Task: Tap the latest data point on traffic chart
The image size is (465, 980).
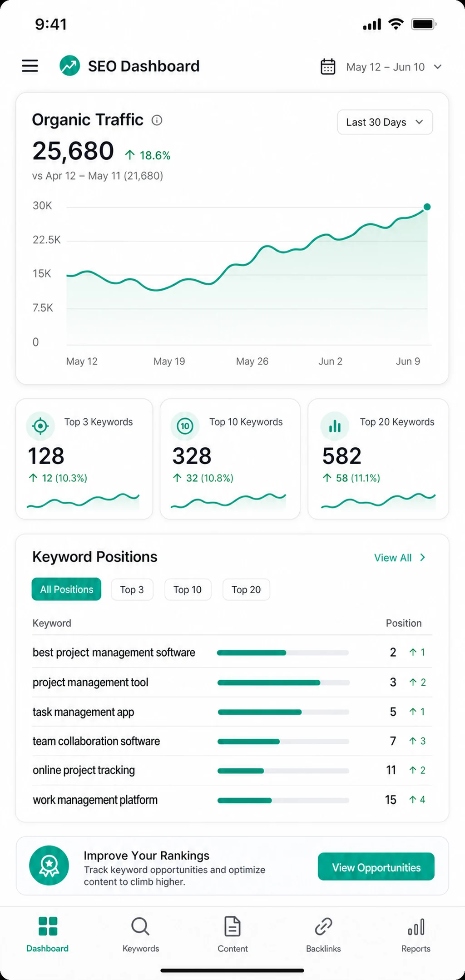Action: (x=427, y=207)
